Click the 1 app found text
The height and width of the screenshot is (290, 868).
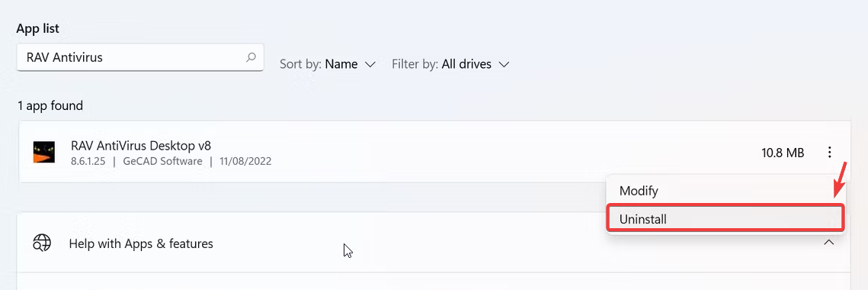[x=50, y=105]
